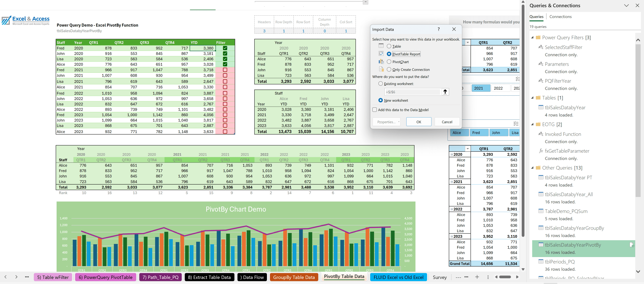Click multi-select icon on the year slicer
The width and height of the screenshot is (644, 284).
pos(517,79)
